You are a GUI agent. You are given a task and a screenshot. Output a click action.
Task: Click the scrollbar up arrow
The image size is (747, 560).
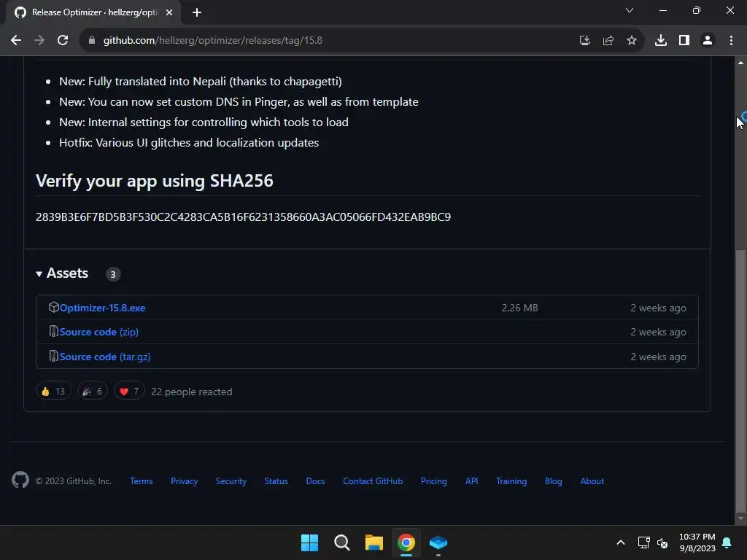740,63
